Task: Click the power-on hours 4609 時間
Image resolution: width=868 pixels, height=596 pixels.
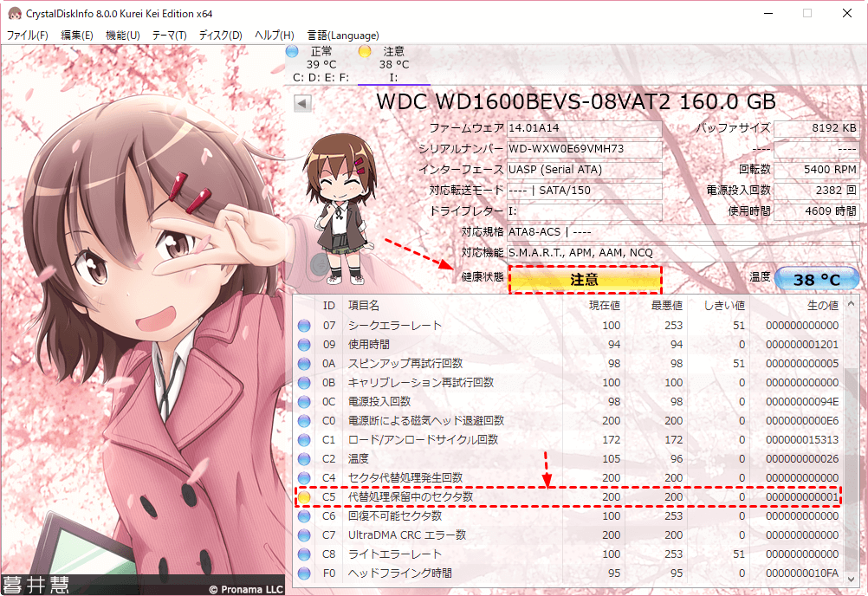Action: (817, 211)
